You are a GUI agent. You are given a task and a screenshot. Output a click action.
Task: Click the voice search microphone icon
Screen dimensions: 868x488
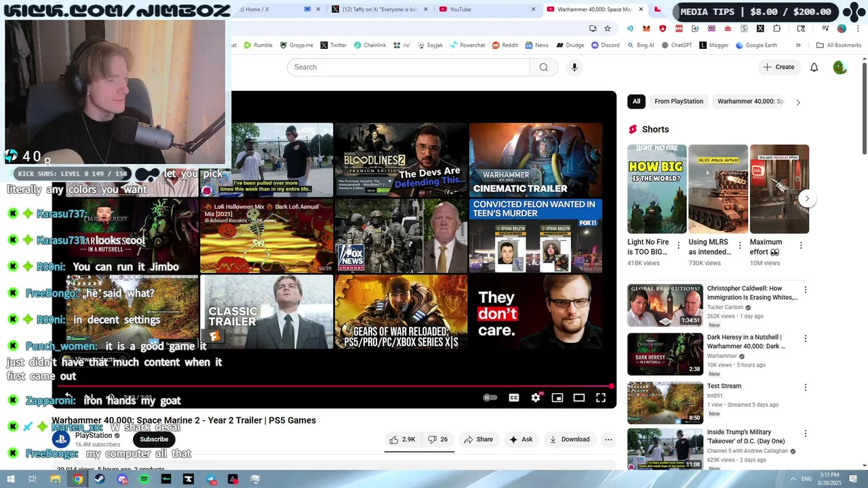click(x=574, y=67)
